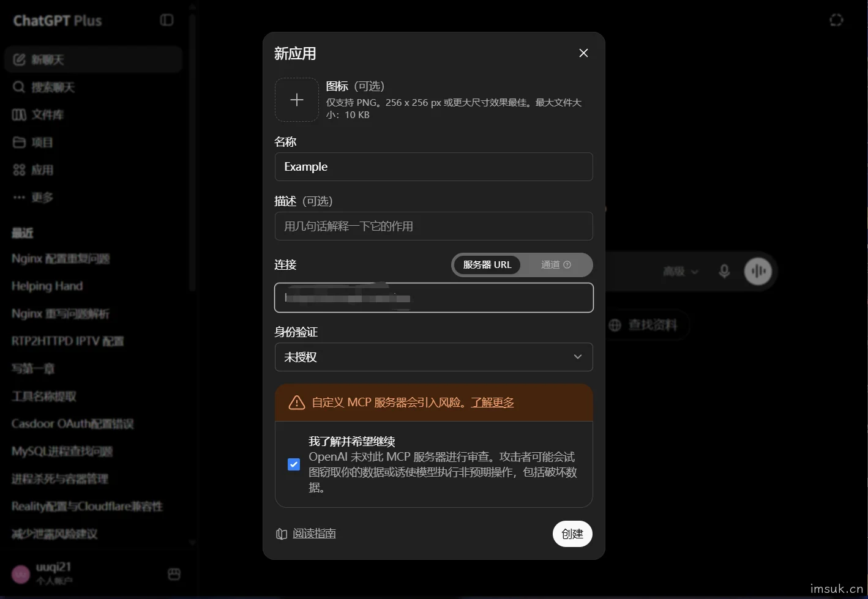
Task: Click the microphone dictation icon
Action: click(724, 271)
